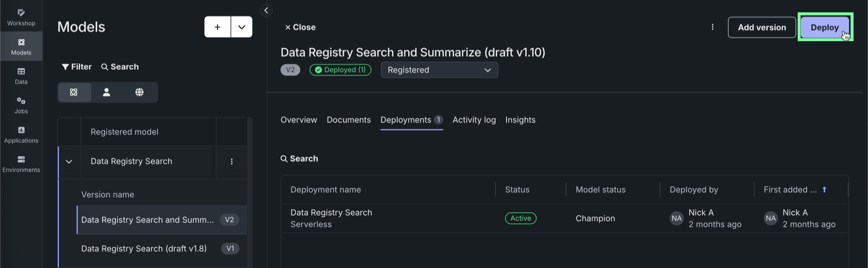Switch to the Activity log tab
Screen dimensions: 868x268
474,120
